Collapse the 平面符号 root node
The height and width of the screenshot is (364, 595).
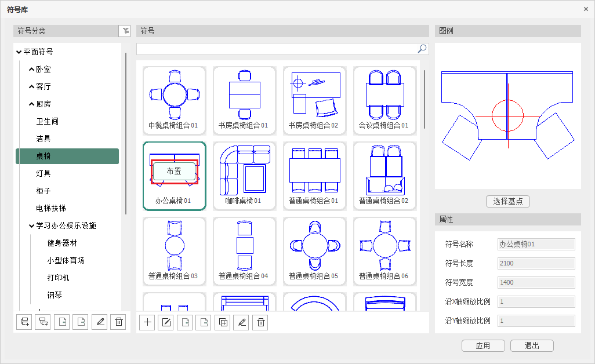pyautogui.click(x=20, y=52)
